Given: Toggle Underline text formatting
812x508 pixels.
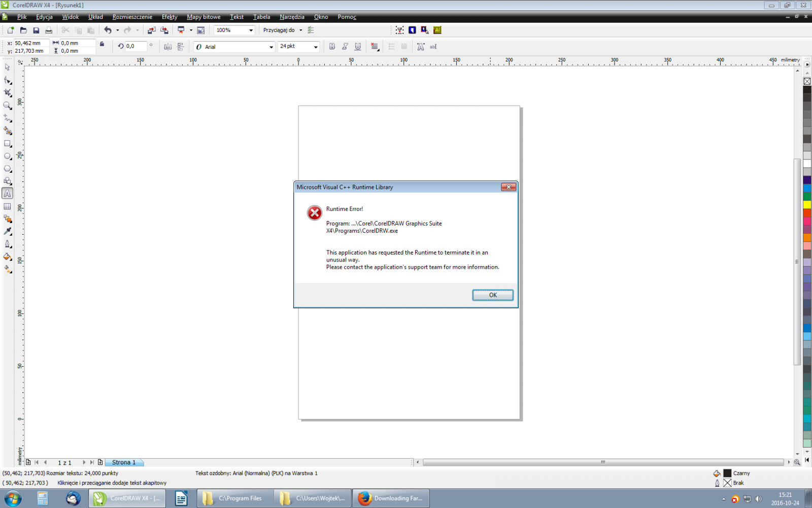Looking at the screenshot, I should (358, 47).
